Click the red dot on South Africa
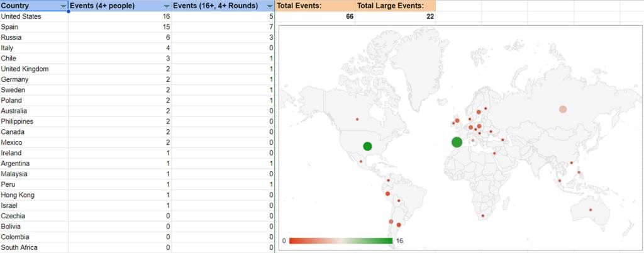The width and height of the screenshot is (644, 253). coord(482,216)
